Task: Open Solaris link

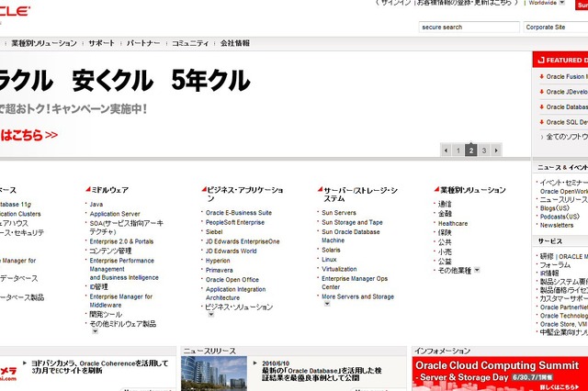Action: 331,250
